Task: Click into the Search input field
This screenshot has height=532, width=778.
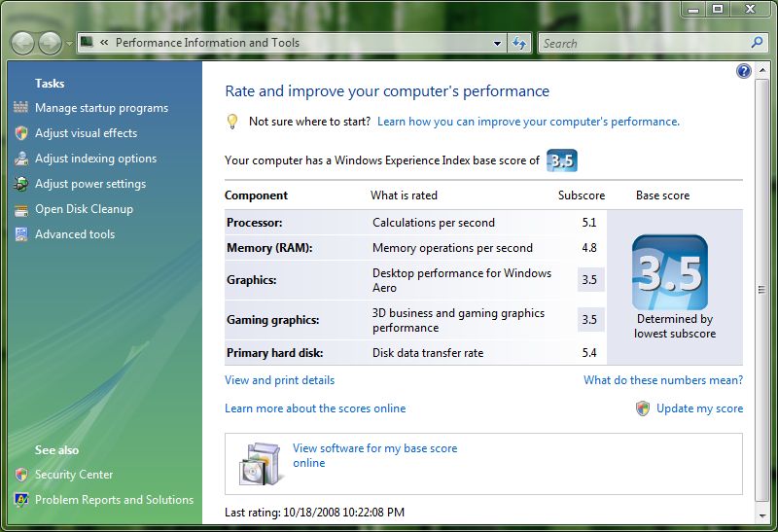Action: [x=644, y=43]
